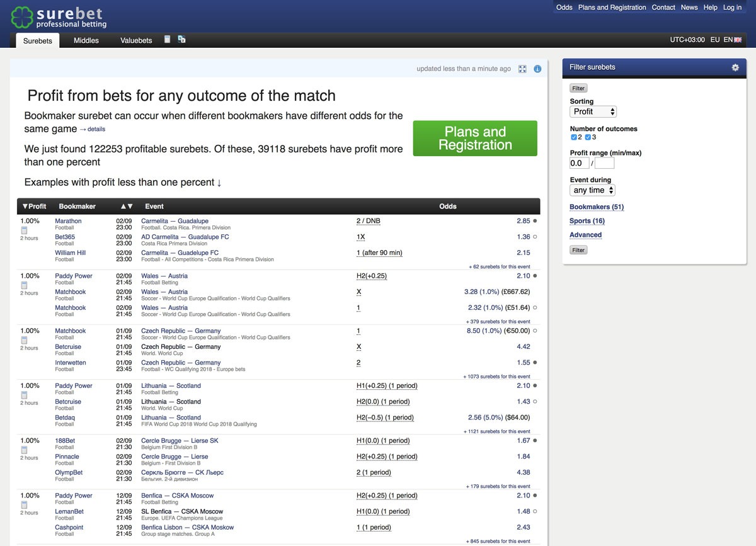Switch to the Middles tab
Image resolution: width=756 pixels, height=546 pixels.
86,40
